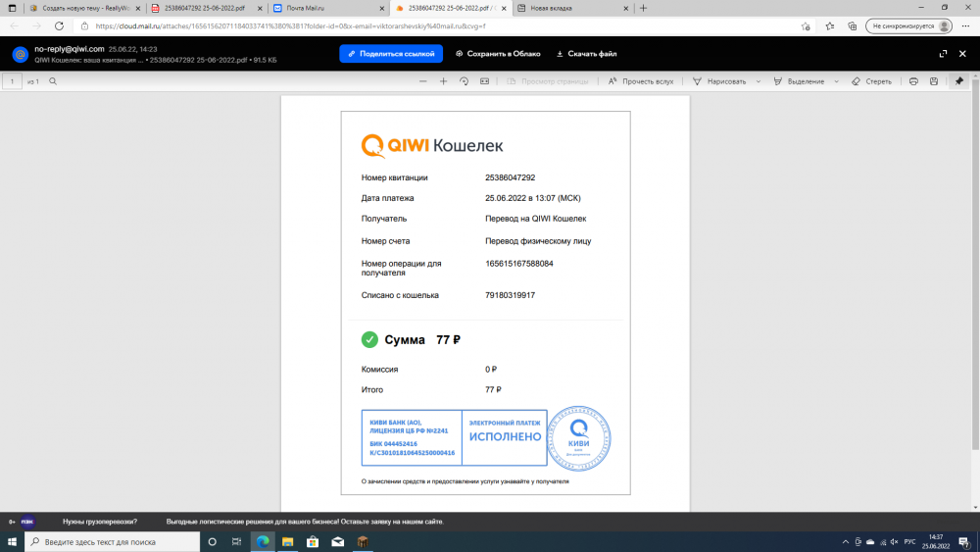Open File Explorer from taskbar
Viewport: 980px width, 552px height.
(x=287, y=542)
